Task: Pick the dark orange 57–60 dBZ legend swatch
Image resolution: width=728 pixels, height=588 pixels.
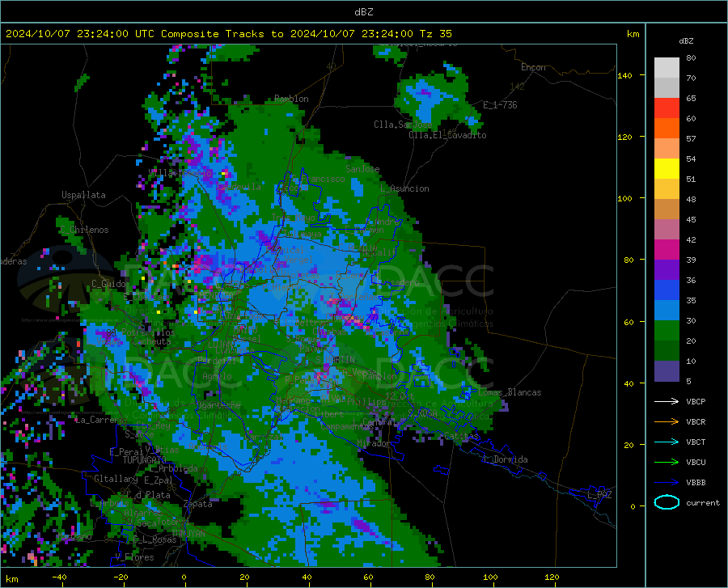Action: (667, 129)
